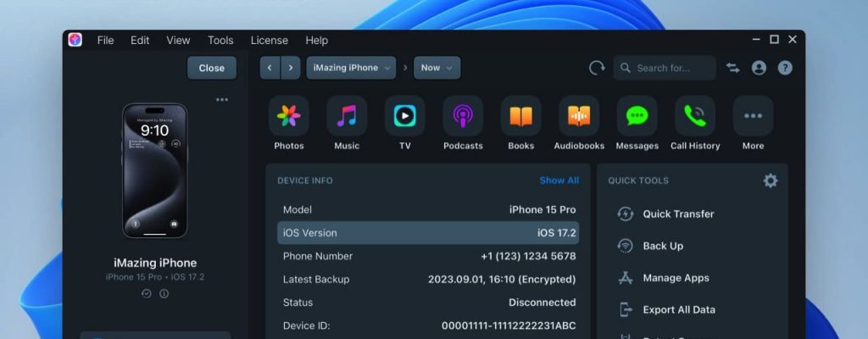Go back with left arrow button

pyautogui.click(x=270, y=68)
